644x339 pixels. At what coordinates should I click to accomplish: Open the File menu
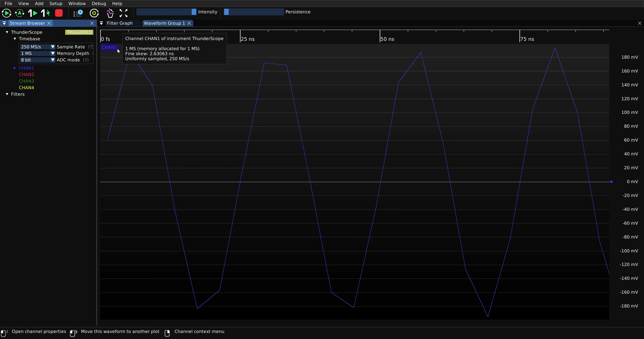point(8,4)
